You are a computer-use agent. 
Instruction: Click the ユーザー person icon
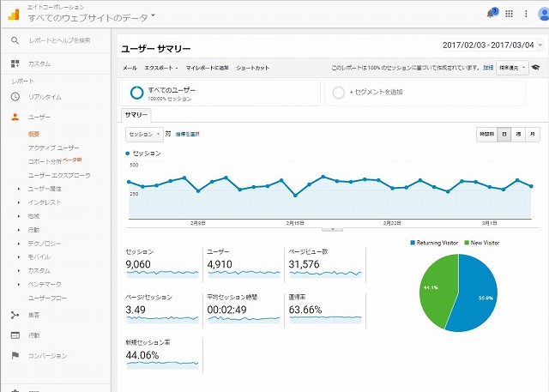(x=15, y=117)
